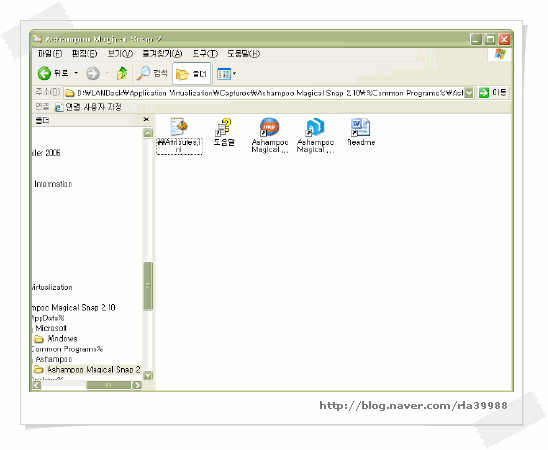Image resolution: width=548 pixels, height=450 pixels.
Task: Click the 'ller 2006' tree item
Action: 46,153
